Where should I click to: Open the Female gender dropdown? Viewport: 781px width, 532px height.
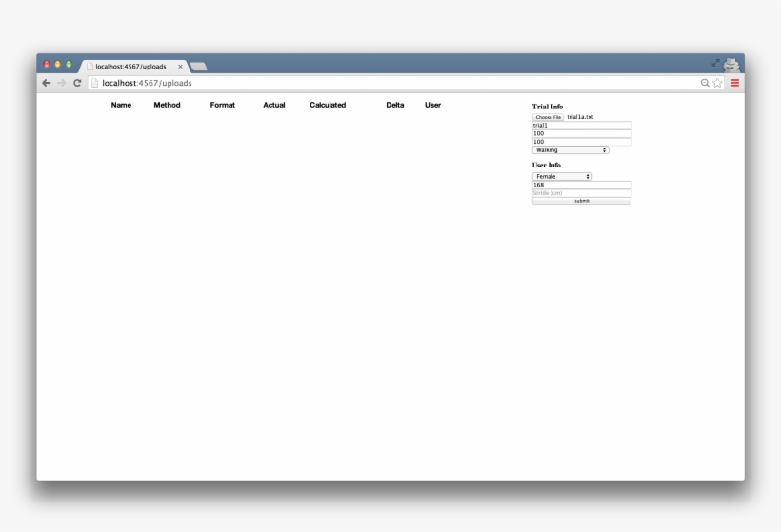point(562,177)
